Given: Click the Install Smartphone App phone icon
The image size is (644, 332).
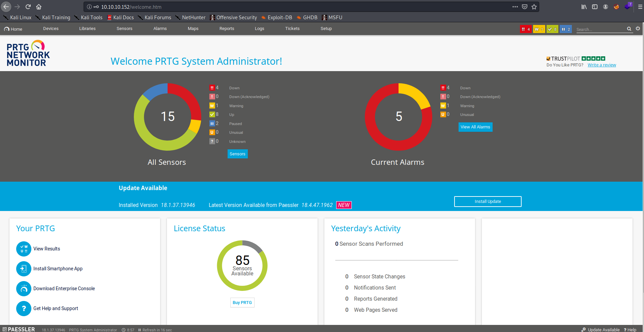Looking at the screenshot, I should [x=23, y=269].
